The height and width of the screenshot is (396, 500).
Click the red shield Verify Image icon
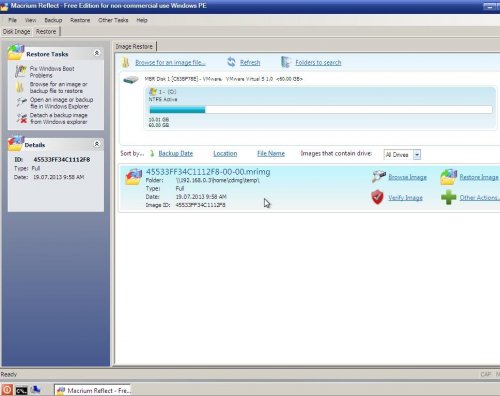377,197
